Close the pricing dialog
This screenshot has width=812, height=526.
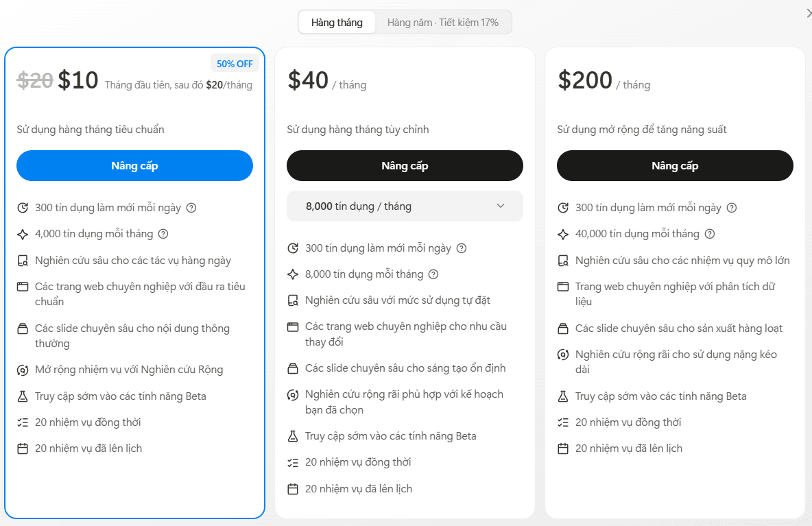(809, 13)
